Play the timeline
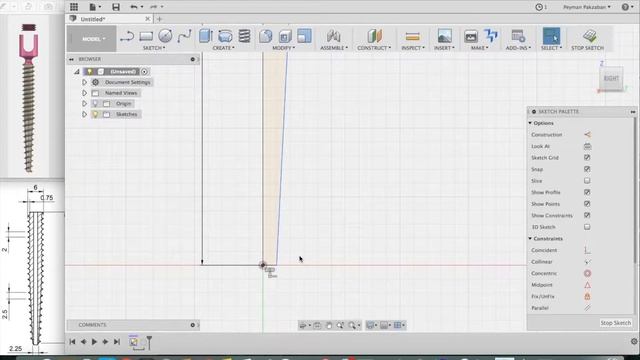This screenshot has width=640, height=360. pos(94,342)
